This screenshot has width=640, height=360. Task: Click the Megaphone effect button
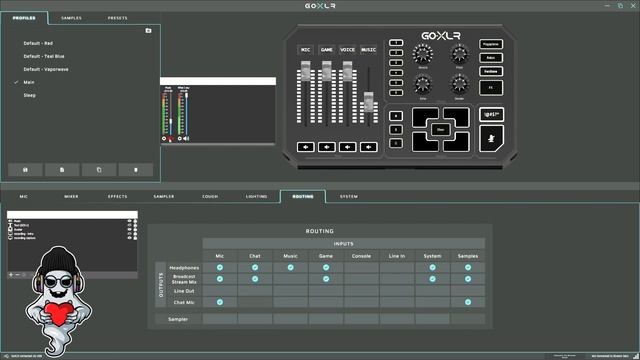tap(491, 44)
